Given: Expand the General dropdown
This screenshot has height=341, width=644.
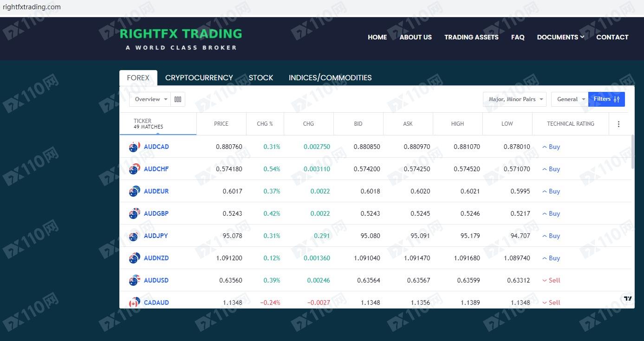Looking at the screenshot, I should click(x=569, y=99).
